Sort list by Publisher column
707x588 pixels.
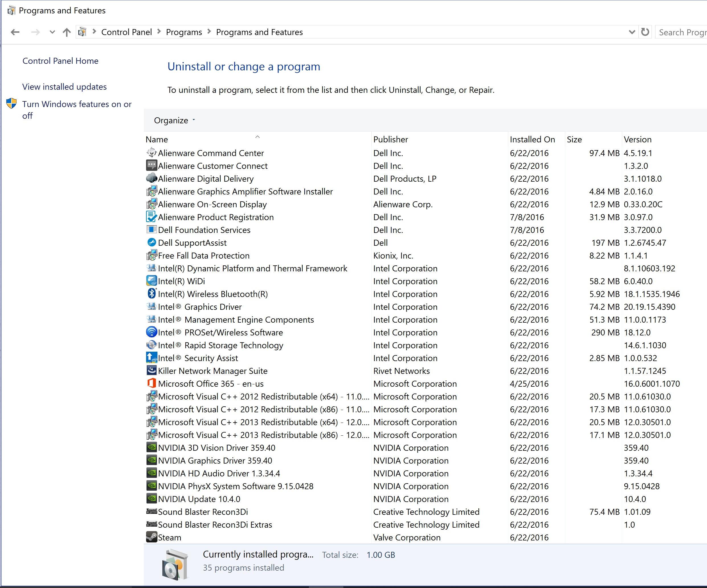tap(390, 140)
